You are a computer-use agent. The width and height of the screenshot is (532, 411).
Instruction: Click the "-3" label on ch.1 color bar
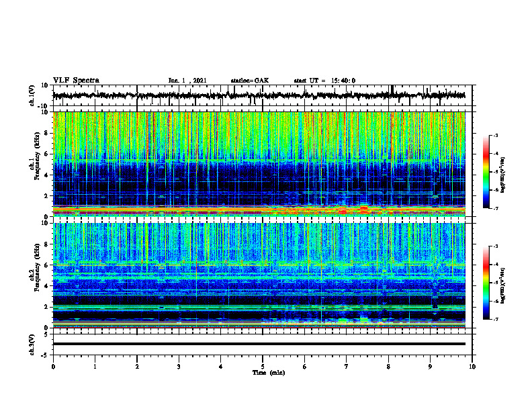point(496,136)
